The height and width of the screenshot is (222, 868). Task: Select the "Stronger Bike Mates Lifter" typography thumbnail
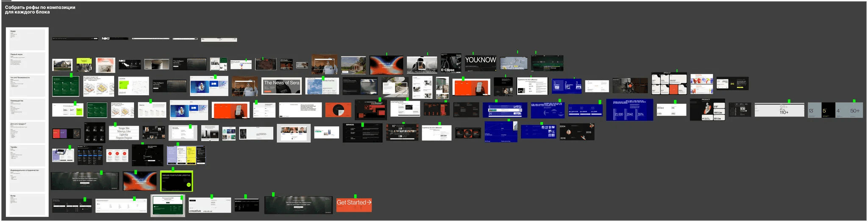point(124,133)
